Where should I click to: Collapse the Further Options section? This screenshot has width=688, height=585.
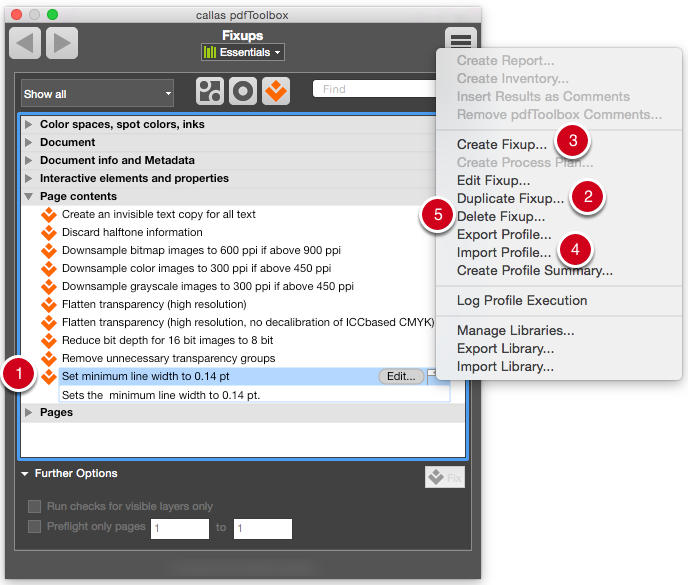[25, 474]
